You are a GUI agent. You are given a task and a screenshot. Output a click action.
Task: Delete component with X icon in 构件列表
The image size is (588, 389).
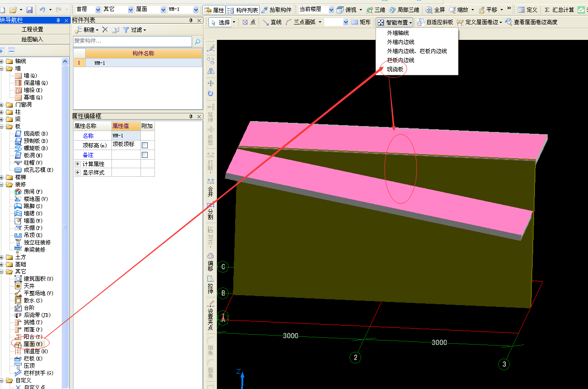(105, 29)
